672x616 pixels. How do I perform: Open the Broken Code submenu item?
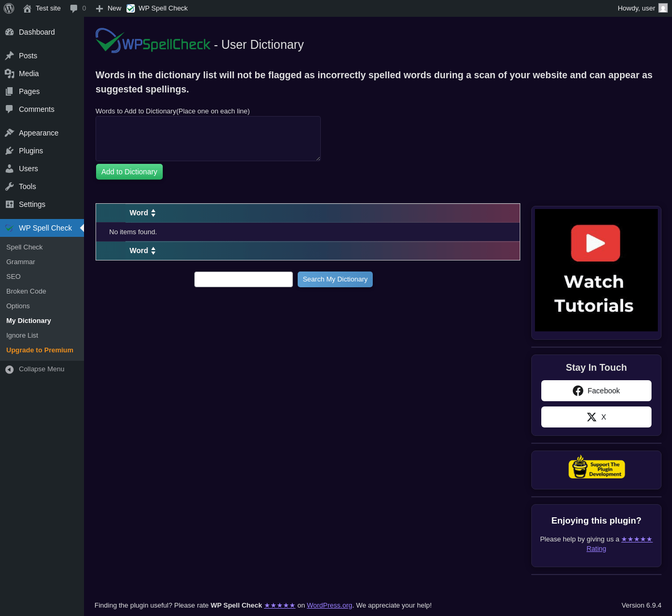click(x=26, y=291)
